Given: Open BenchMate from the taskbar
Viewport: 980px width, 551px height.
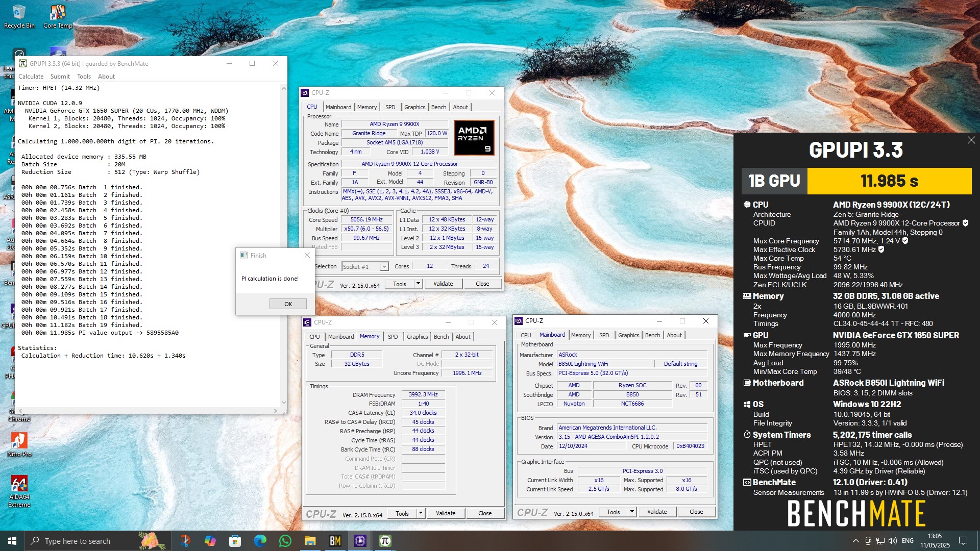Looking at the screenshot, I should 335,541.
